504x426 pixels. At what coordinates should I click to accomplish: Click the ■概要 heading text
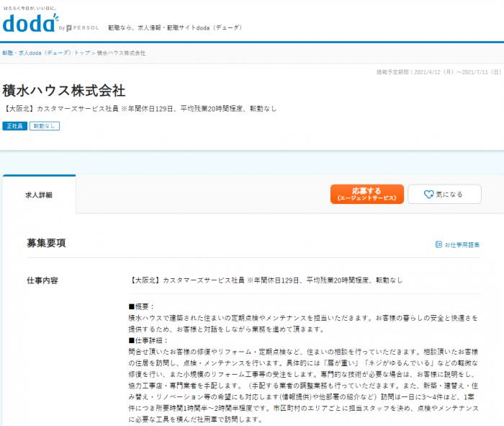[141, 306]
